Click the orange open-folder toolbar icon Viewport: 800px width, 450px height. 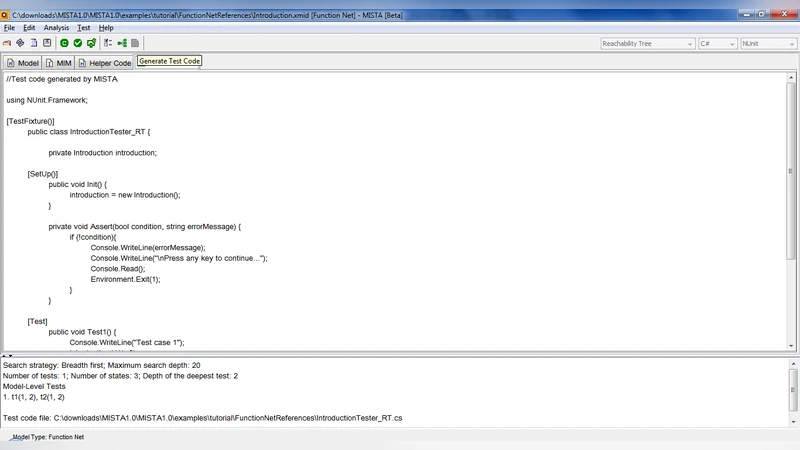(x=8, y=43)
